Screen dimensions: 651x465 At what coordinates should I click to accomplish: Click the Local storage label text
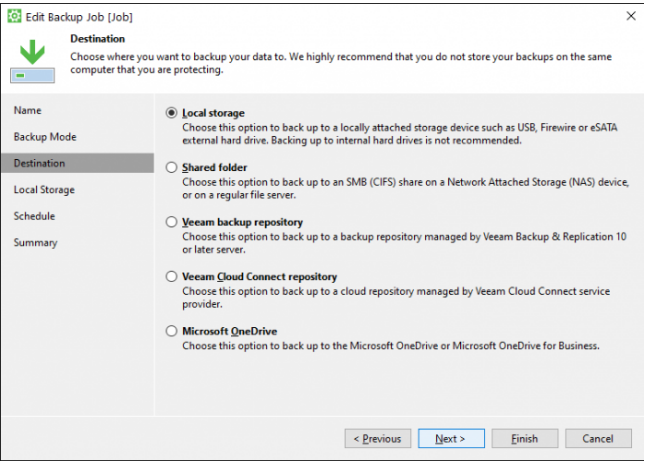[x=213, y=113]
